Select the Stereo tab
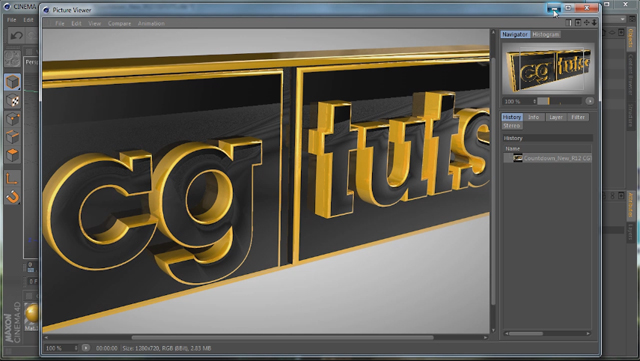 (x=512, y=126)
